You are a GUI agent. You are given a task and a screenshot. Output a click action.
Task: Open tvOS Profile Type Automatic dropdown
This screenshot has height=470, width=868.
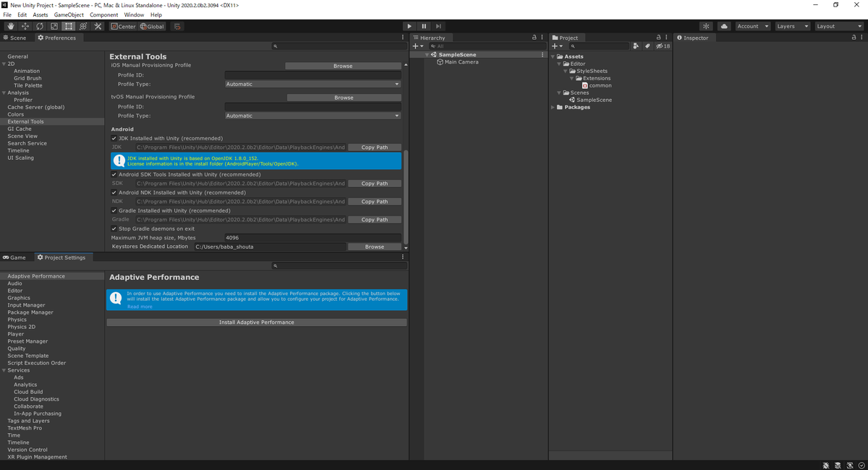click(312, 116)
